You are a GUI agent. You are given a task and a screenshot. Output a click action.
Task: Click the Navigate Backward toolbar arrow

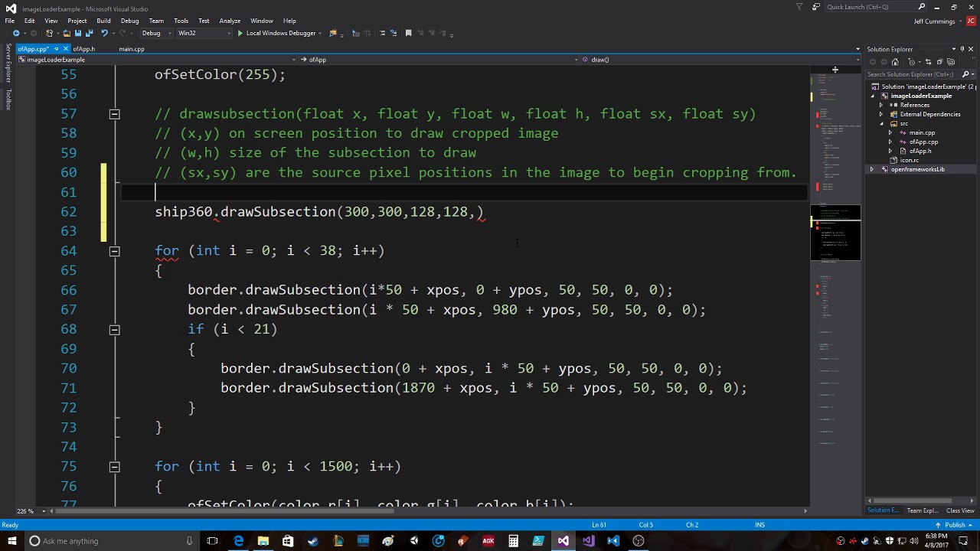click(x=16, y=33)
